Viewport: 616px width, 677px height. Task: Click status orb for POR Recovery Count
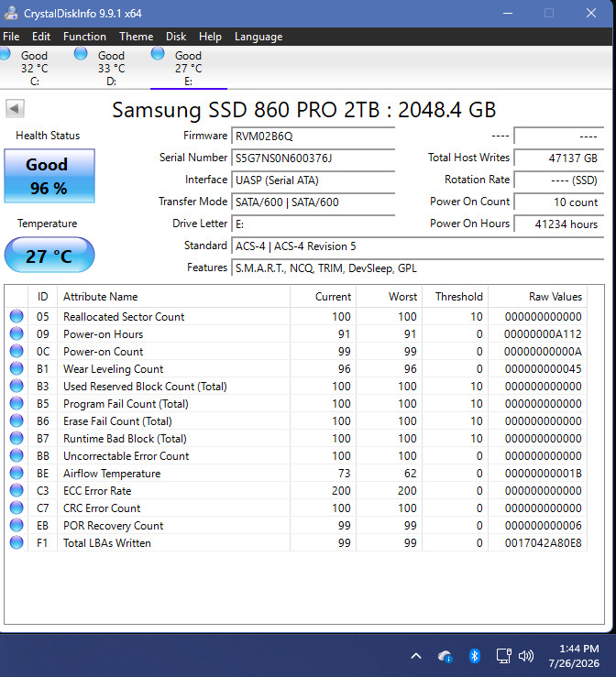click(x=16, y=526)
